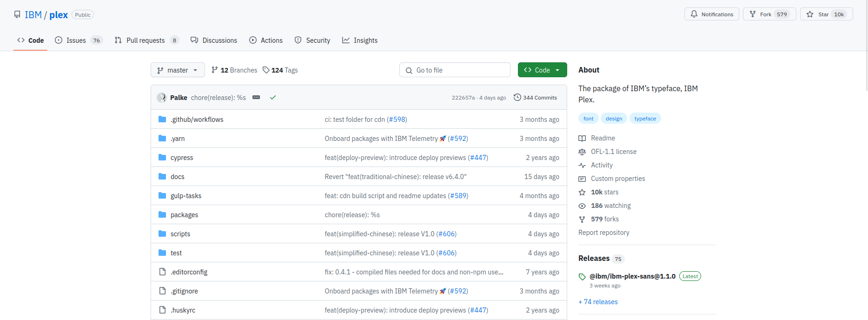This screenshot has height=320, width=868.
Task: Click the page vertical scrollbar
Action: pyautogui.click(x=866, y=47)
